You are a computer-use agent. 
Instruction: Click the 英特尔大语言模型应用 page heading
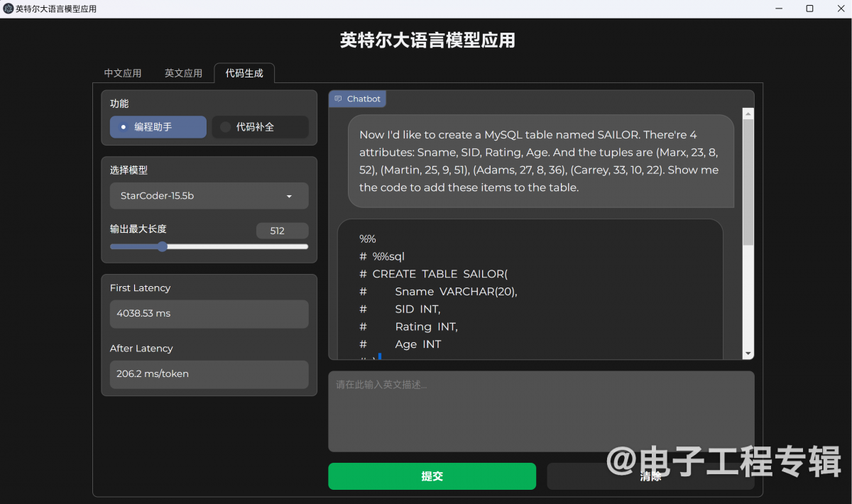click(427, 40)
